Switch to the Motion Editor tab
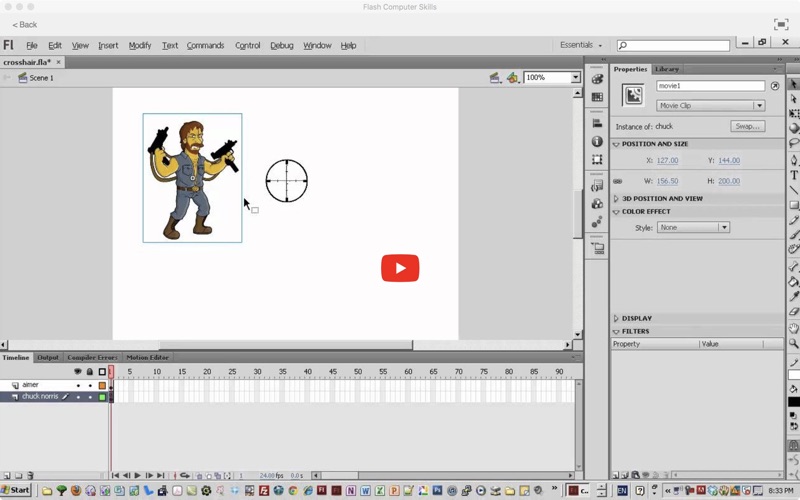The height and width of the screenshot is (500, 800). point(147,358)
